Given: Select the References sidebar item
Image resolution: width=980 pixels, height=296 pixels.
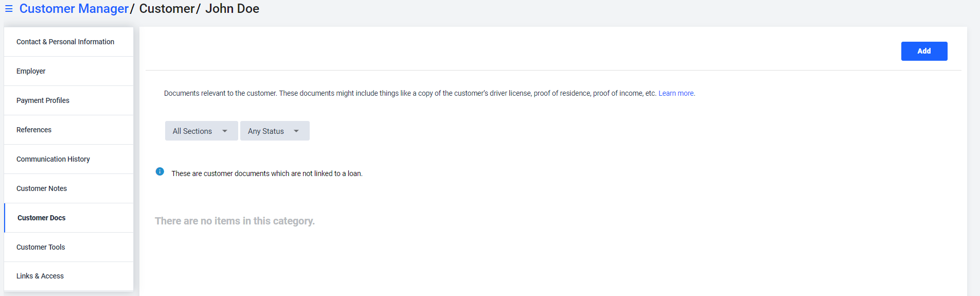Looking at the screenshot, I should point(68,130).
